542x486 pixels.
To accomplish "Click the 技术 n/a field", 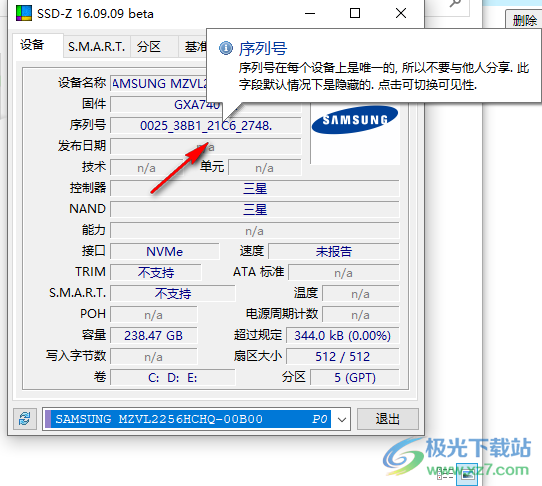I will click(146, 168).
